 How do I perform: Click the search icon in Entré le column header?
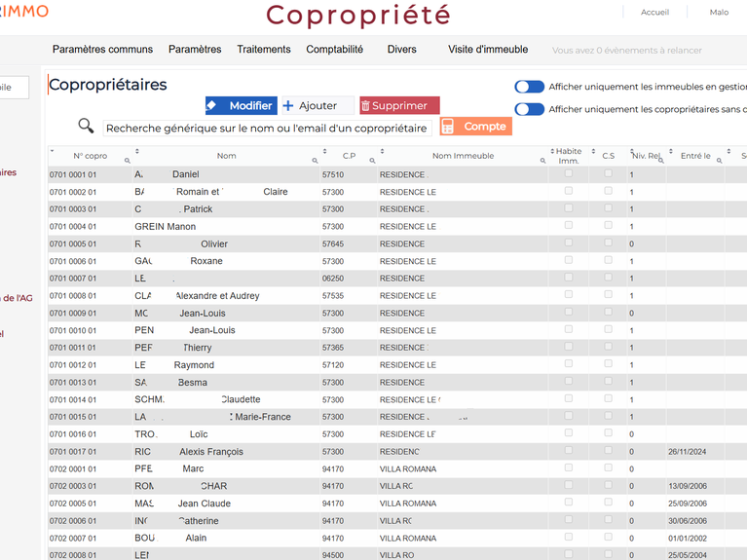720,161
